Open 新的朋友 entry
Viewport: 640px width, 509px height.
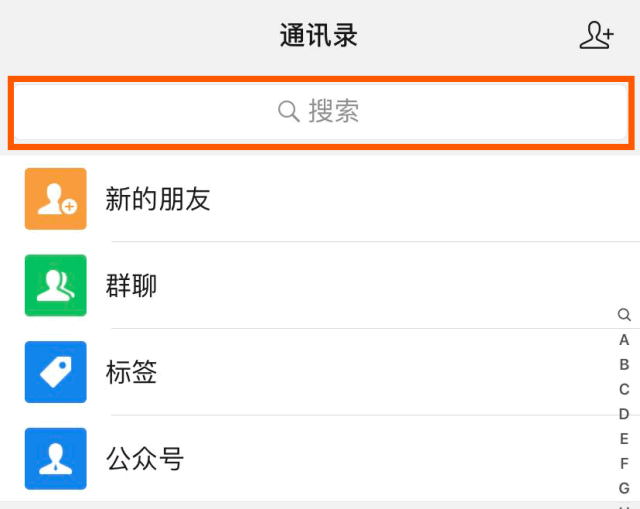tap(158, 199)
